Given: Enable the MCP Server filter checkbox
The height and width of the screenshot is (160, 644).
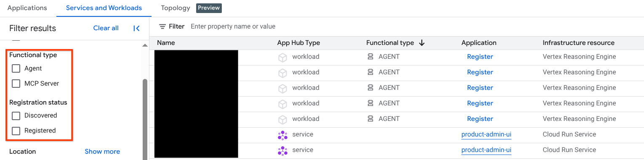Looking at the screenshot, I should [16, 84].
